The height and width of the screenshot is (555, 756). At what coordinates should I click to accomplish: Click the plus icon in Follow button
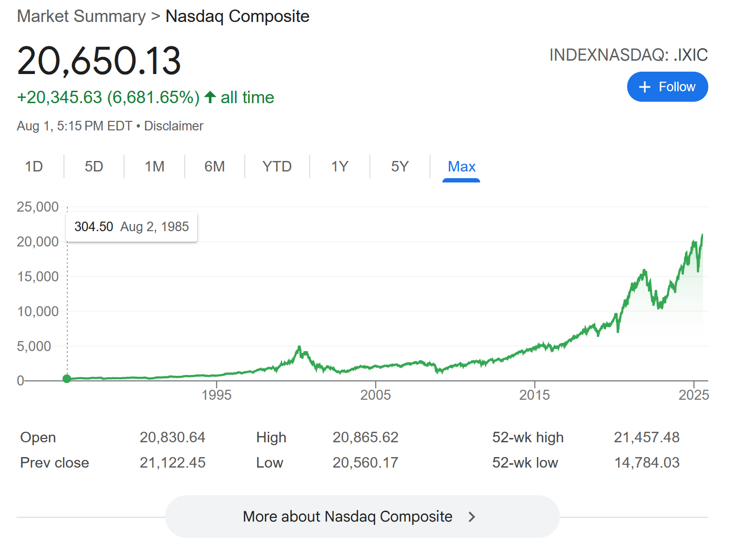(644, 87)
